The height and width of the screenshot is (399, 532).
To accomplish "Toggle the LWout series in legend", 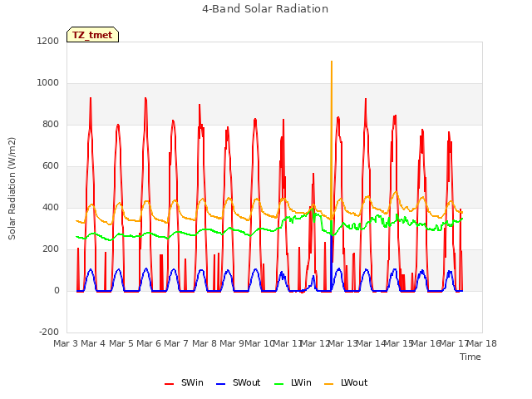I will (x=346, y=382).
